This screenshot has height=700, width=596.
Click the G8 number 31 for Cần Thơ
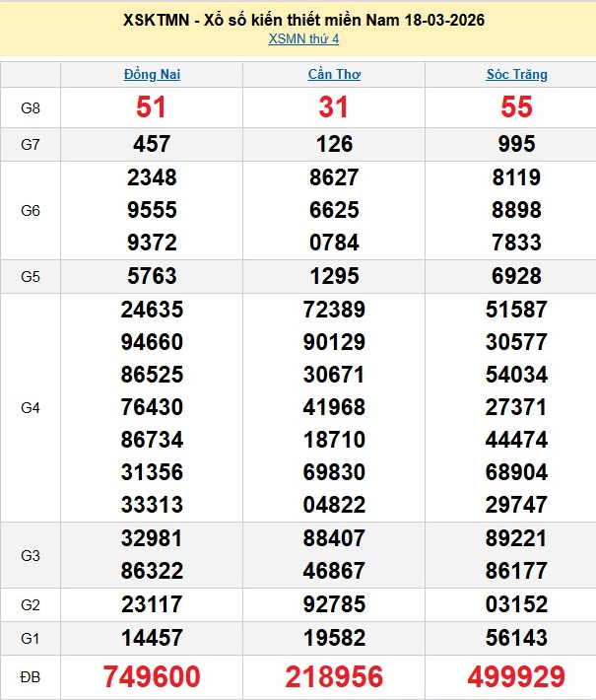pyautogui.click(x=334, y=107)
